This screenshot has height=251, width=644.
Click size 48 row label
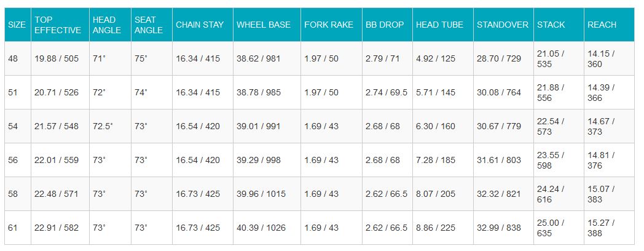tap(14, 58)
